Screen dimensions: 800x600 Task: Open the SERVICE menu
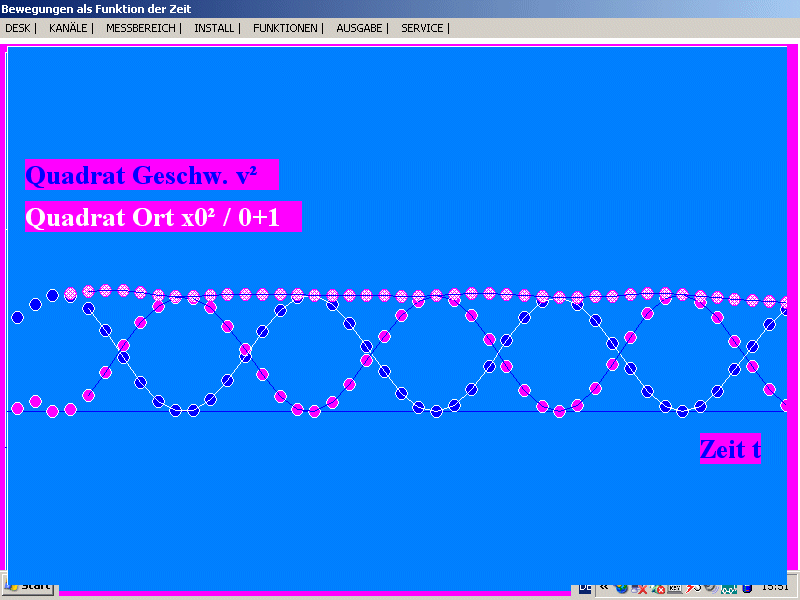click(422, 28)
